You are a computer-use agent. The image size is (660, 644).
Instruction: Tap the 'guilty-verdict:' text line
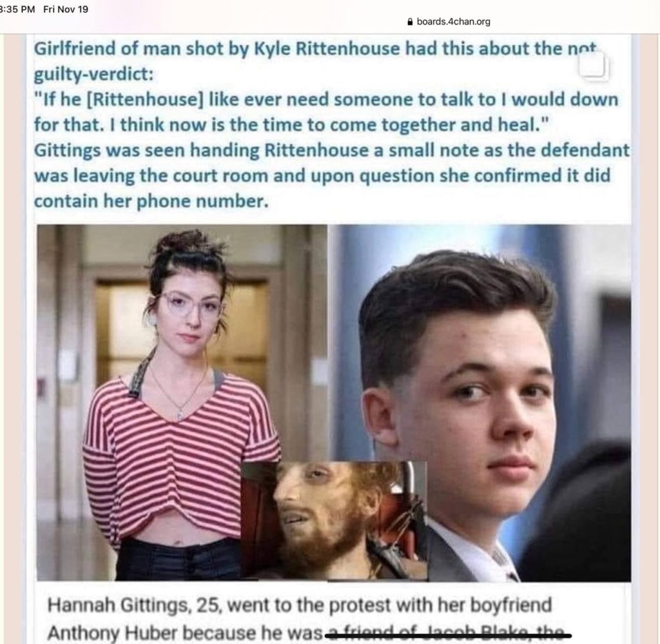(93, 75)
